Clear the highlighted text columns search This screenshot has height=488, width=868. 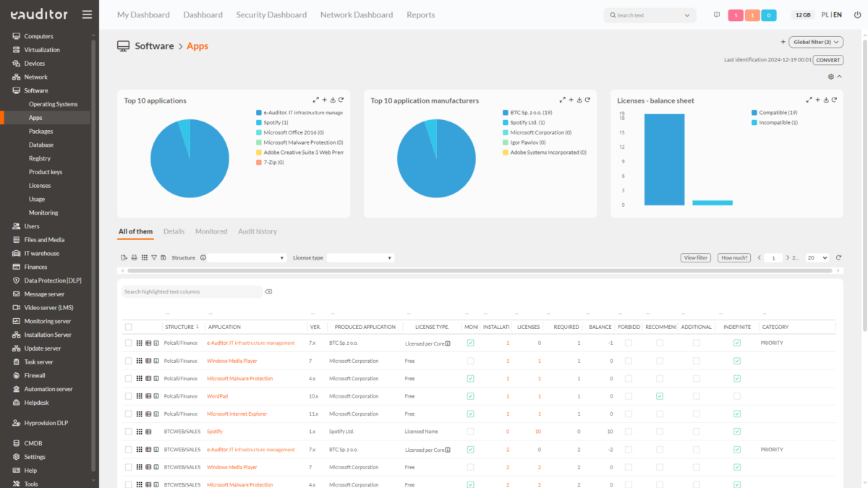coord(268,292)
